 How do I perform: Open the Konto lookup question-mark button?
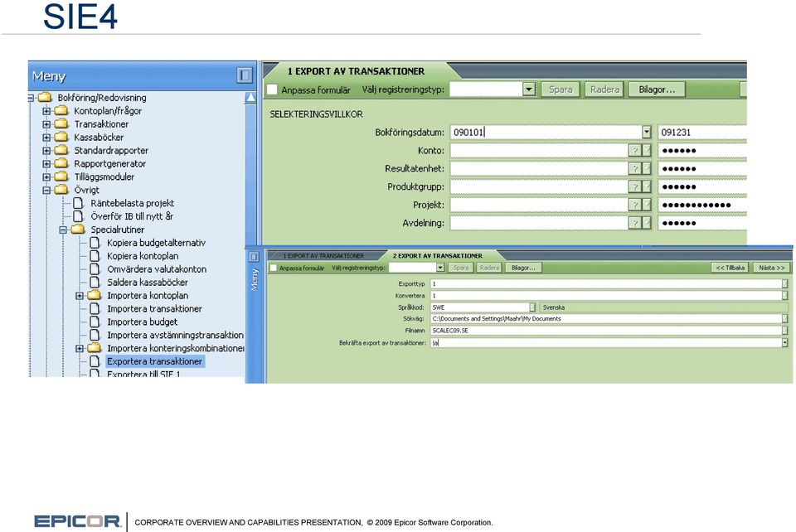click(x=634, y=150)
